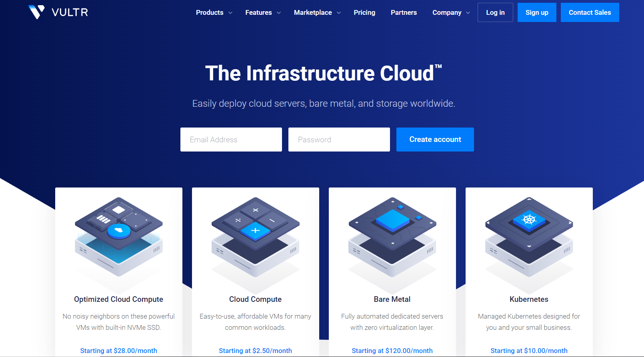644x357 pixels.
Task: Click 'Fully automated dedicated servers' description
Action: (x=392, y=322)
